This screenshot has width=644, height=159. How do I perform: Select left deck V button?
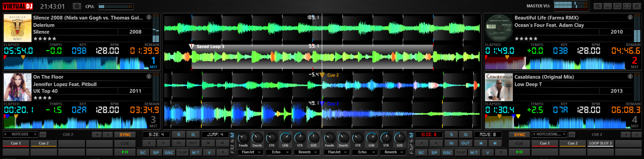point(209,153)
